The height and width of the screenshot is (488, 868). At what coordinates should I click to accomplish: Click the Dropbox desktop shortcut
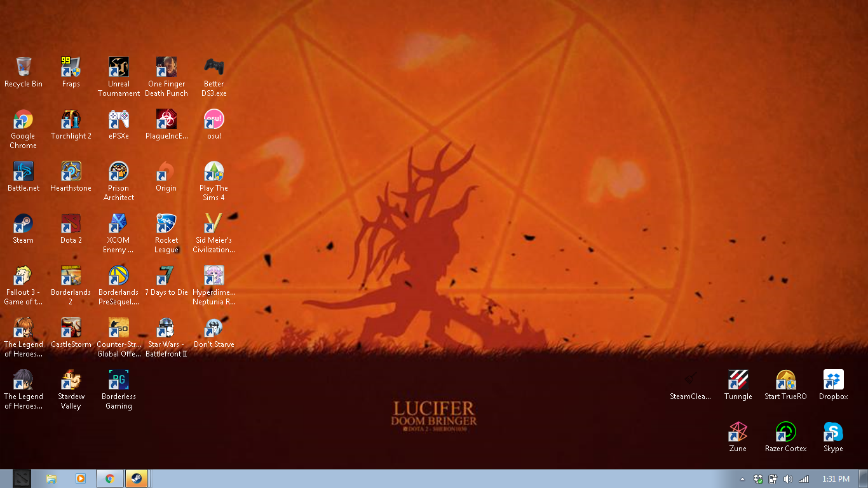(833, 379)
